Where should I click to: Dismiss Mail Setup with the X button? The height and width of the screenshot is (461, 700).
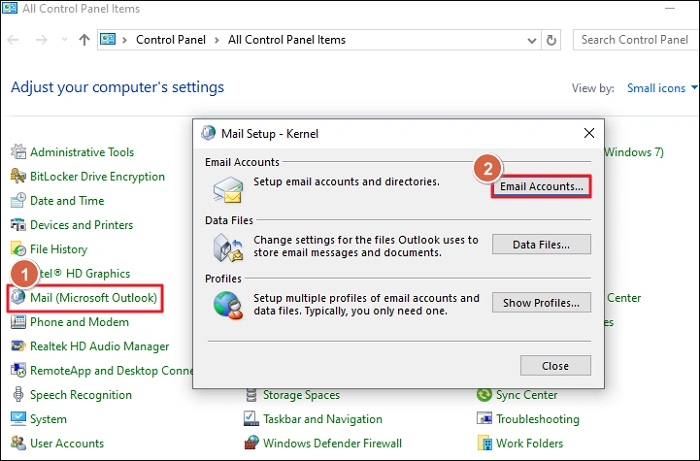pyautogui.click(x=589, y=133)
